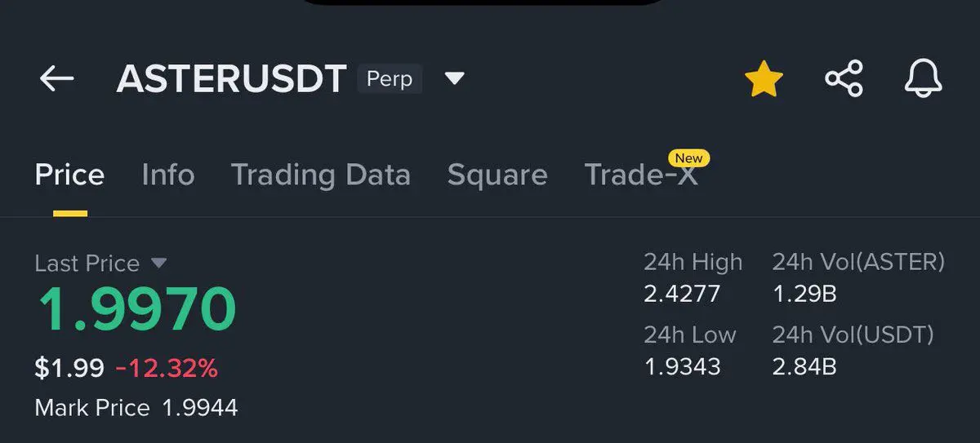Expand the ASTERUSDT pair selector arrow
The image size is (980, 443).
click(454, 79)
